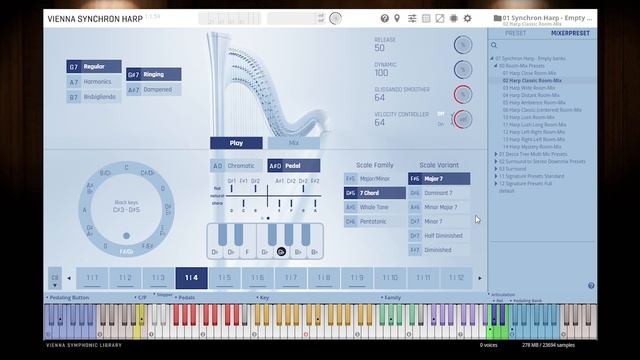Choose Half Diminished scale variant
640x360 pixels.
[x=439, y=236]
